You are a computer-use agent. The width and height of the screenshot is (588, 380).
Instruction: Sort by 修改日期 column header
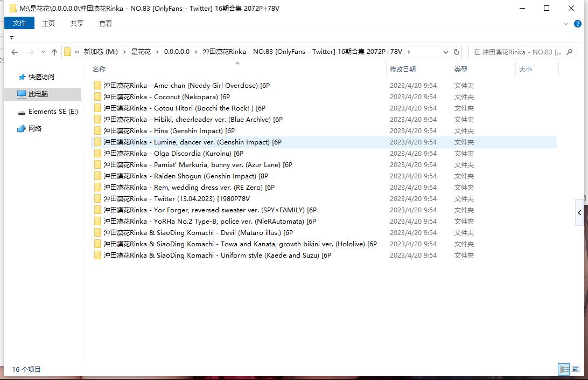(403, 70)
